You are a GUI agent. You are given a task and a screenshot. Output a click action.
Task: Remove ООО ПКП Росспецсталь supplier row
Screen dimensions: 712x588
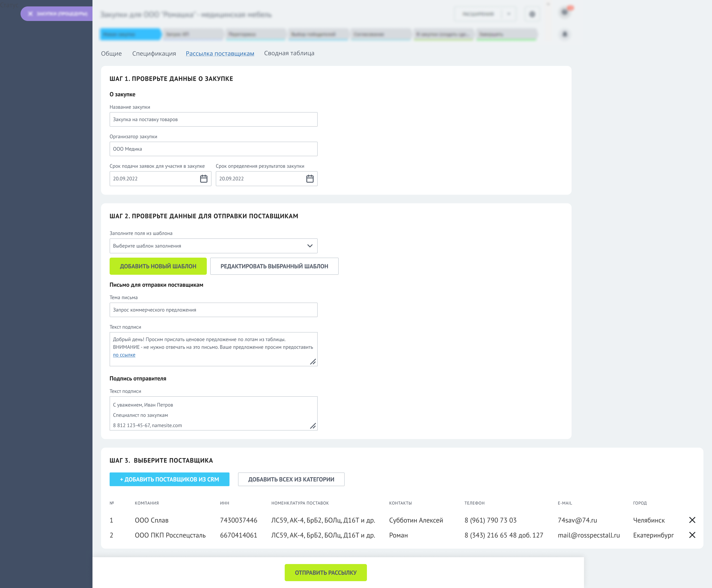(x=692, y=535)
